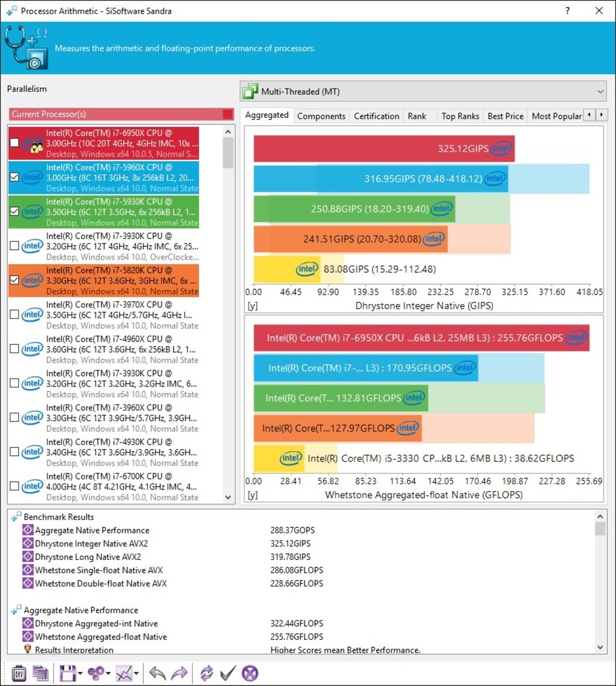Screen dimensions: 616x686
Task: Check the Core i7-6950X processor checkbox
Action: point(15,143)
